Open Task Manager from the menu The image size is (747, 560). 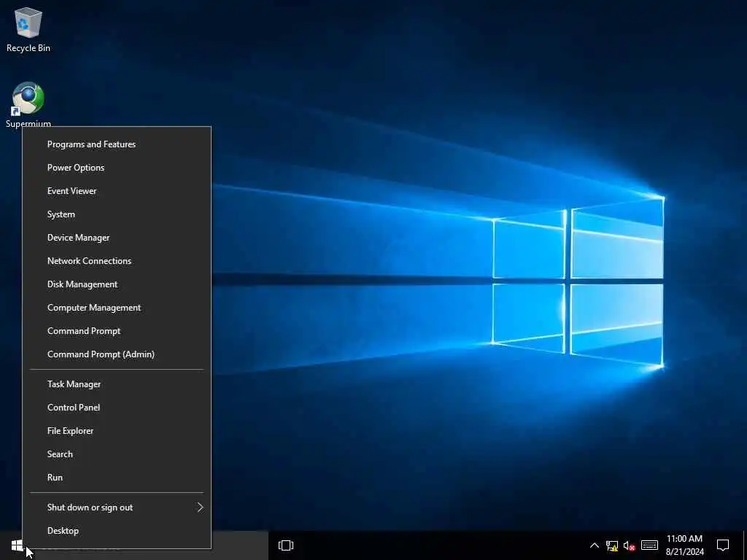(x=117, y=384)
